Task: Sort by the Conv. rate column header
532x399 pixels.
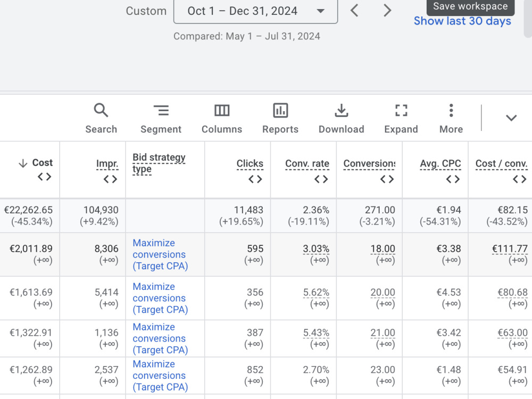Action: [307, 163]
